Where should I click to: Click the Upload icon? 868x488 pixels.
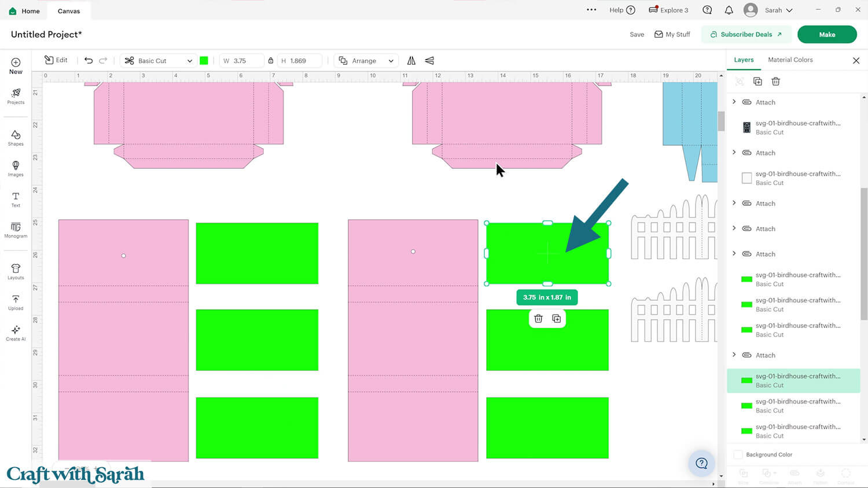(16, 302)
